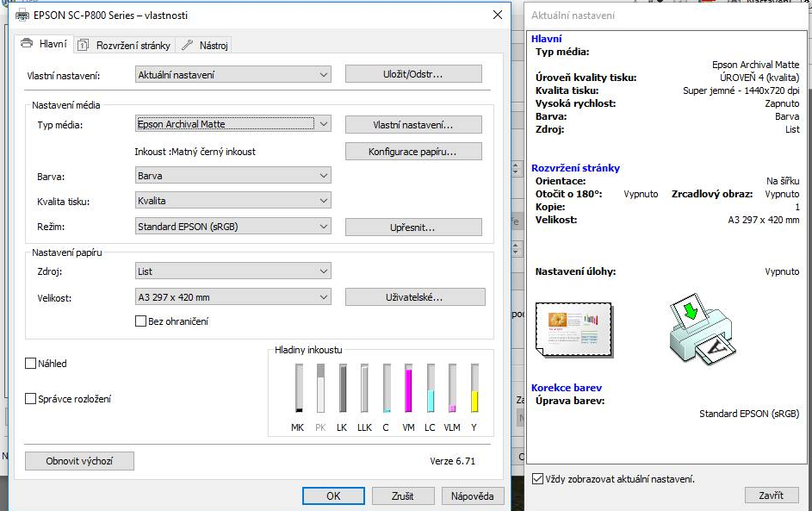Open the Velikost paper size dropdown

(233, 297)
